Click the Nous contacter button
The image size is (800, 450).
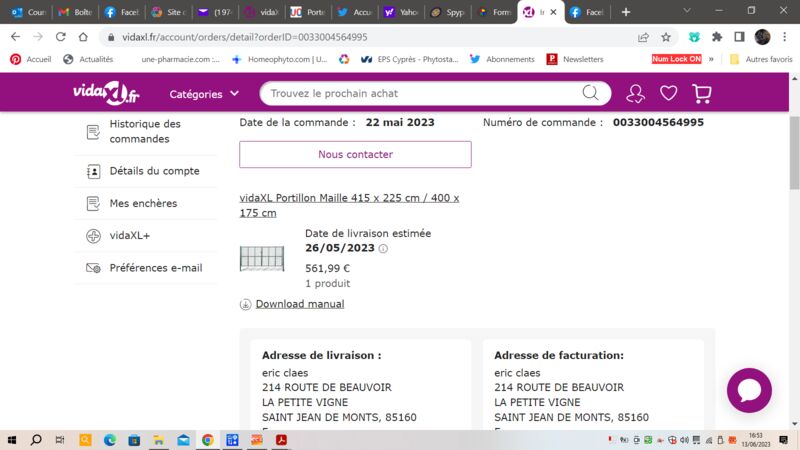(355, 155)
